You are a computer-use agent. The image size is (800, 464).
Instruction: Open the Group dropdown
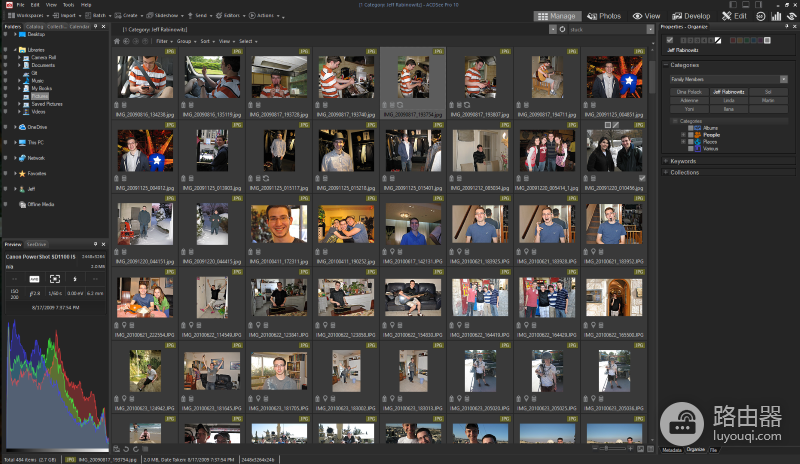click(x=186, y=41)
